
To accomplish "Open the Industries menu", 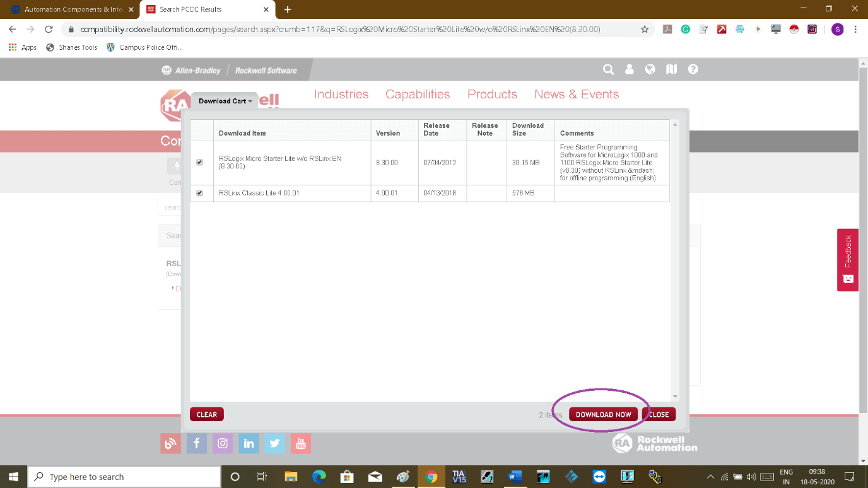I will click(341, 94).
